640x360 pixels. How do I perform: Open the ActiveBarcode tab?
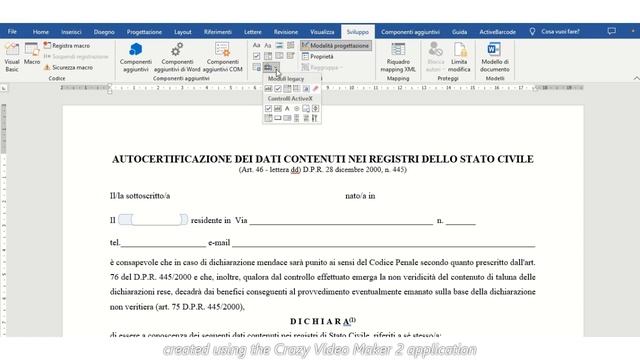click(497, 31)
